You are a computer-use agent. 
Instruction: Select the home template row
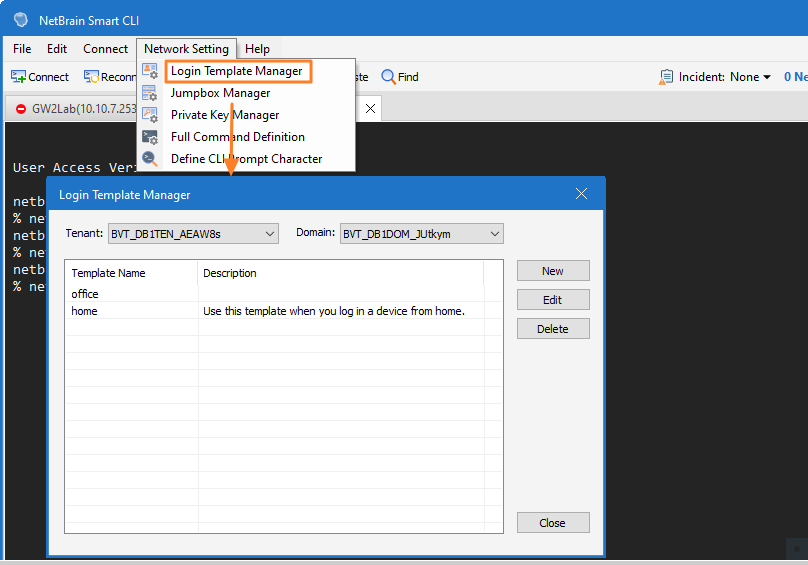click(283, 311)
